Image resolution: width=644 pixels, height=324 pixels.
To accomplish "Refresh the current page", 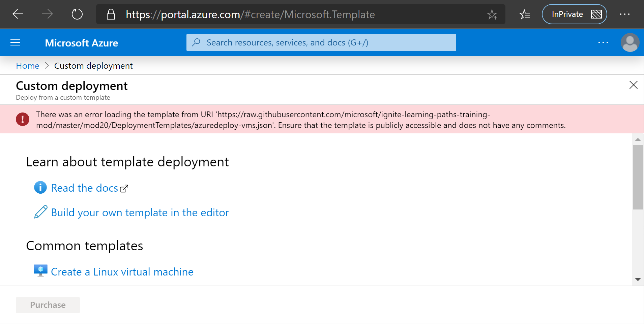I will pyautogui.click(x=77, y=14).
